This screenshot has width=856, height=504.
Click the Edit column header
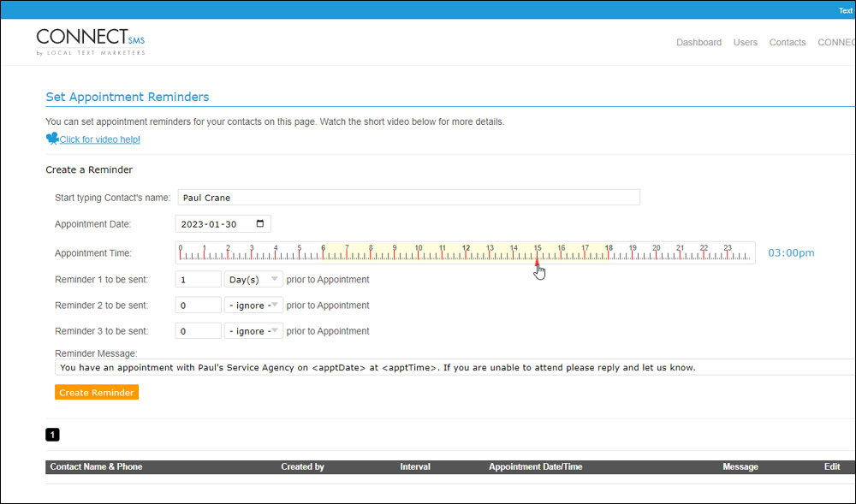(832, 467)
